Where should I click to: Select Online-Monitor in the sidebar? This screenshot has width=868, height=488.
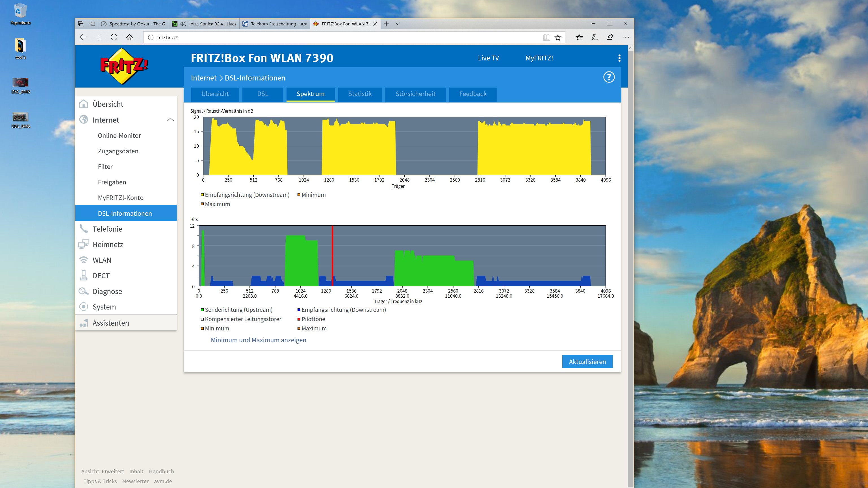click(119, 135)
